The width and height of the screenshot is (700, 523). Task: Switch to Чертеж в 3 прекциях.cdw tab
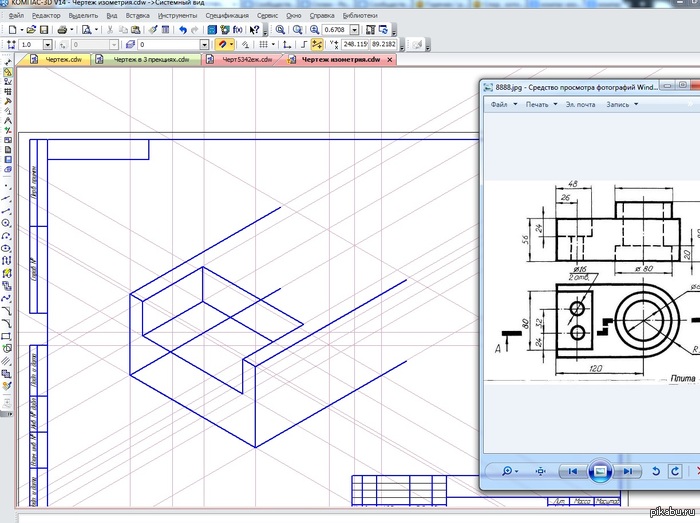tap(150, 60)
